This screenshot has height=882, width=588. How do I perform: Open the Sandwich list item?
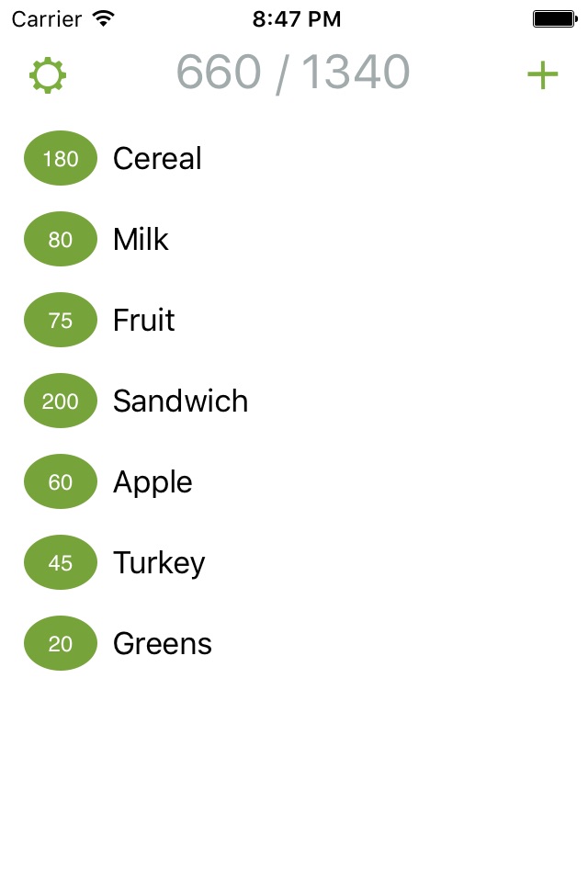294,401
